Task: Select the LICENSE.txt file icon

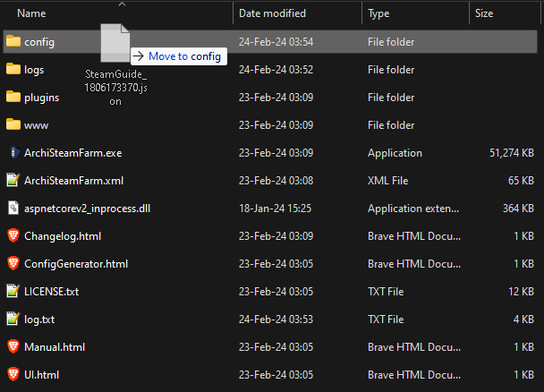Action: coord(13,291)
